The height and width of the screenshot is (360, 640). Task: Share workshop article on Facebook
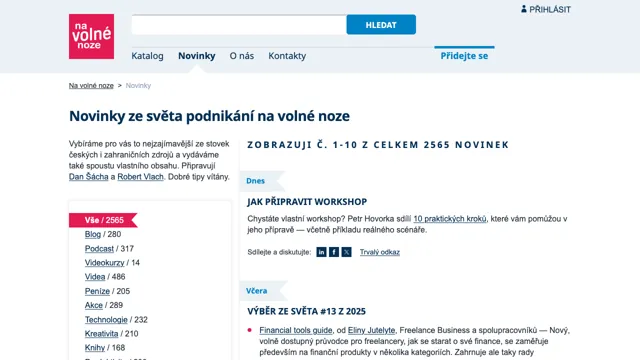click(334, 252)
